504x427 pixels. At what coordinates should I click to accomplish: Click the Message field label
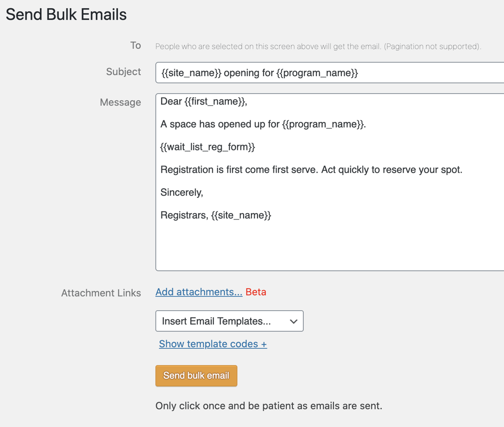[121, 102]
